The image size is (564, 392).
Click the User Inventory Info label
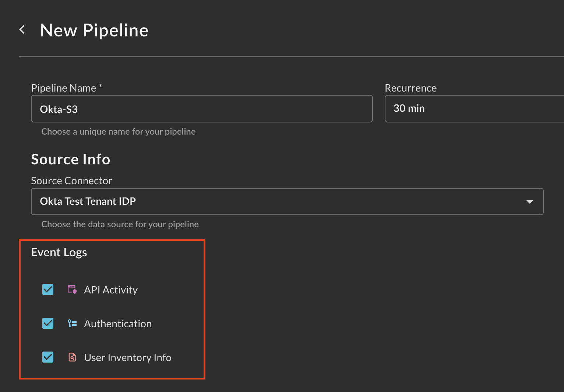[128, 357]
